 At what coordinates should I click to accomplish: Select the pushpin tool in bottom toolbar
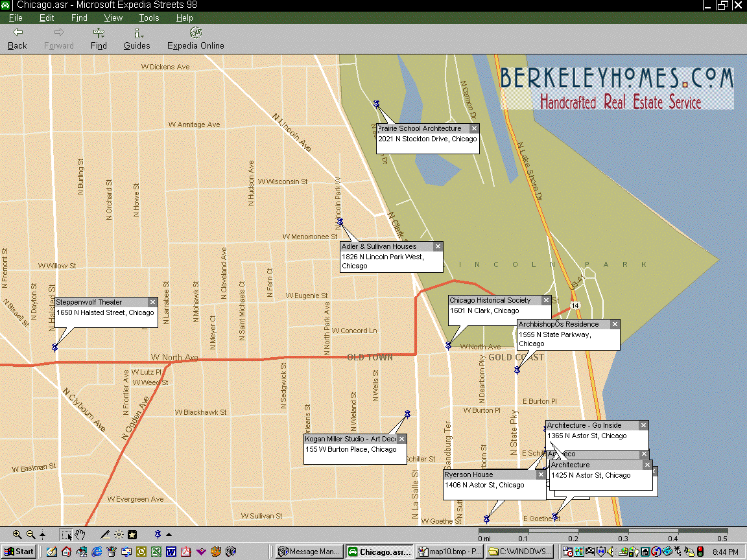point(158,535)
